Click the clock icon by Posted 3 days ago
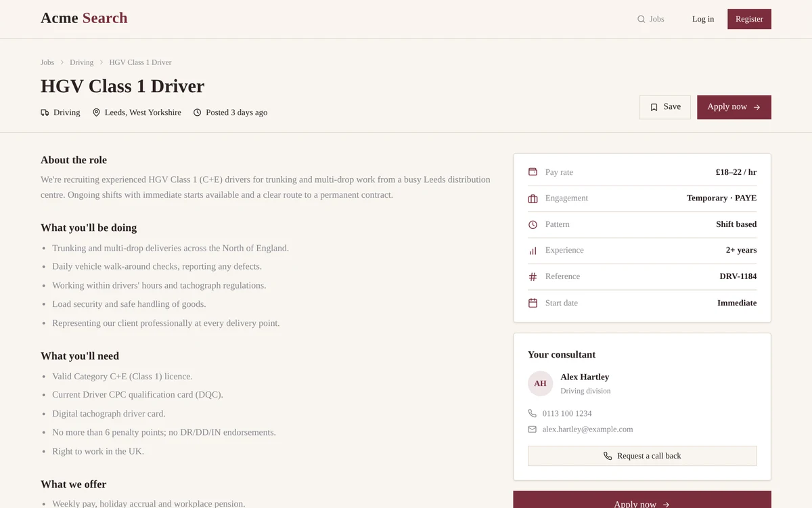Viewport: 812px width, 508px height. pyautogui.click(x=198, y=112)
